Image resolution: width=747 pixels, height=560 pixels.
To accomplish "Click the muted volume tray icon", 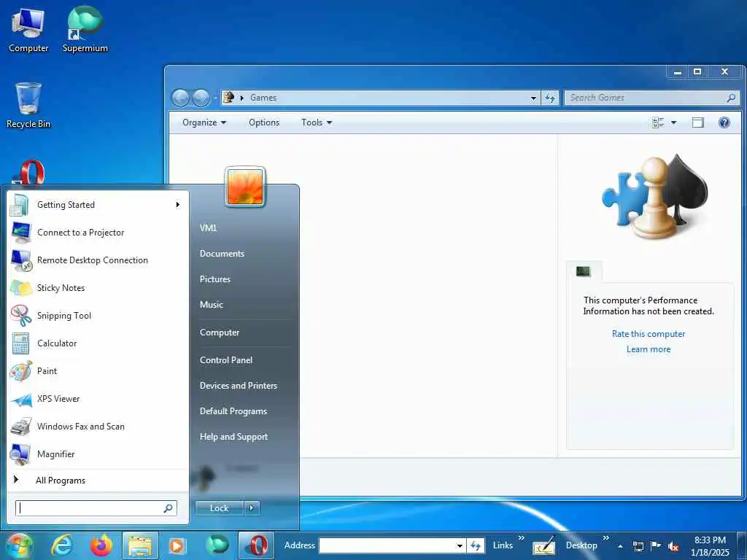I will [673, 547].
